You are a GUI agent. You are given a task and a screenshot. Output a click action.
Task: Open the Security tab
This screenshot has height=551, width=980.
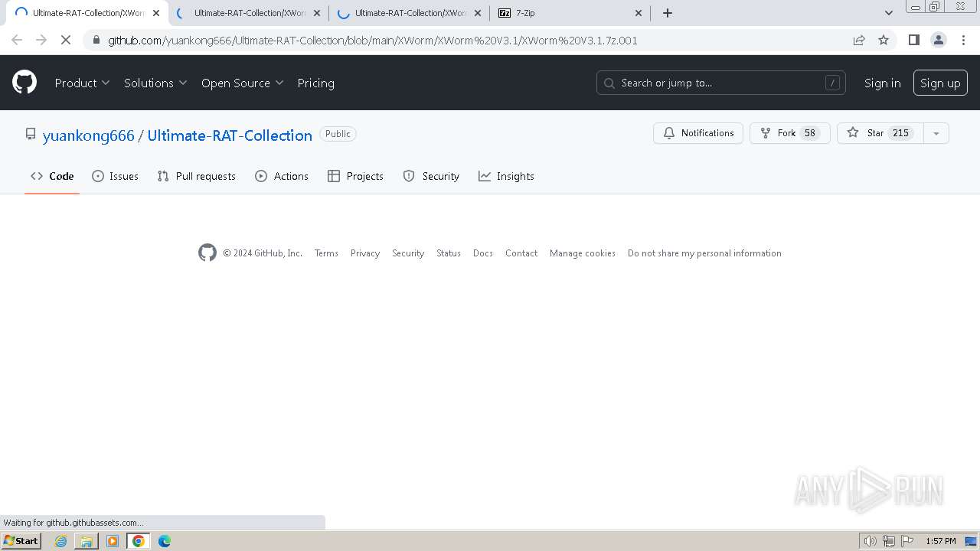(431, 176)
